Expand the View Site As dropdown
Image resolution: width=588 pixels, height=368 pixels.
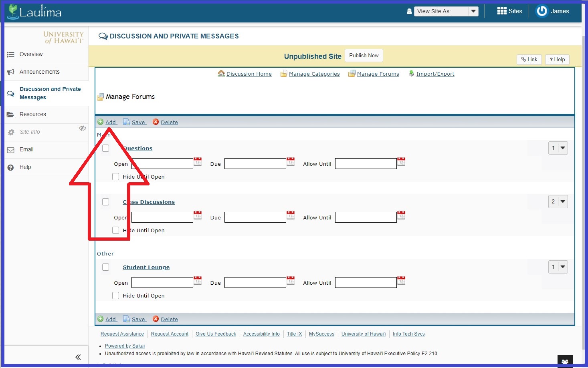point(473,11)
